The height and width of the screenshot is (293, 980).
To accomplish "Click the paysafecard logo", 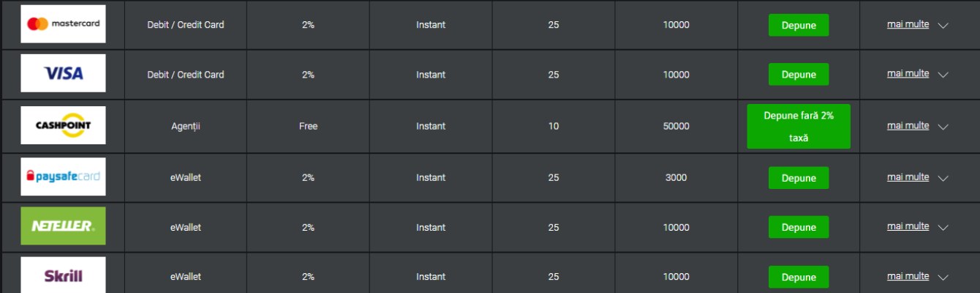I will [x=63, y=177].
